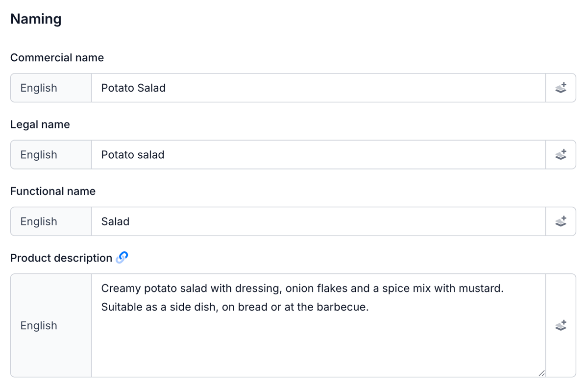Select the English label on Commercial name
Image resolution: width=588 pixels, height=386 pixels.
[39, 88]
